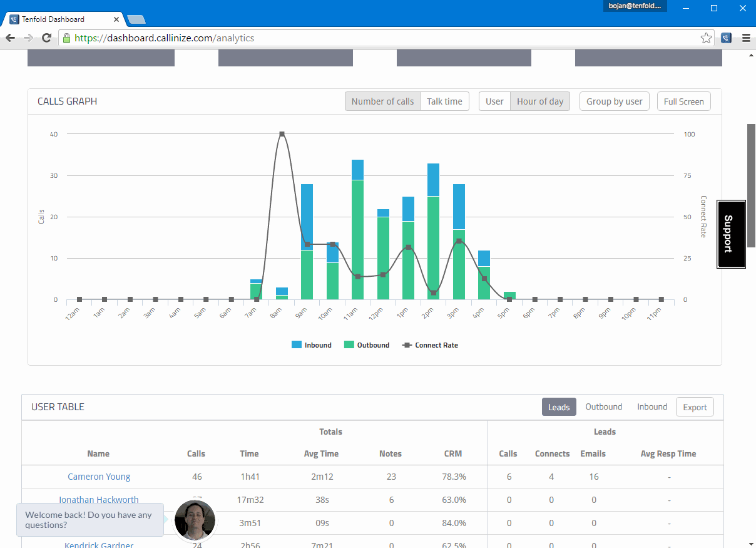The height and width of the screenshot is (548, 756).
Task: Open the bojan@tenfold account dropdown
Action: pos(635,6)
